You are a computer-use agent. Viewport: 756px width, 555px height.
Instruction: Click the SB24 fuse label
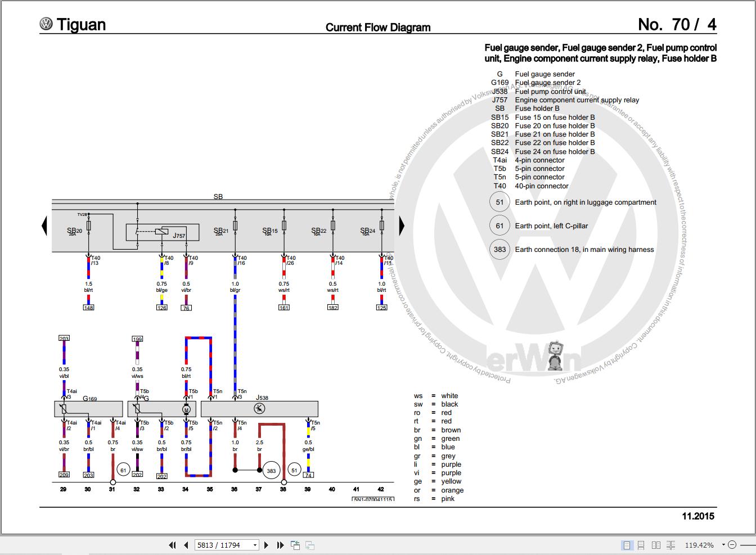click(x=368, y=231)
